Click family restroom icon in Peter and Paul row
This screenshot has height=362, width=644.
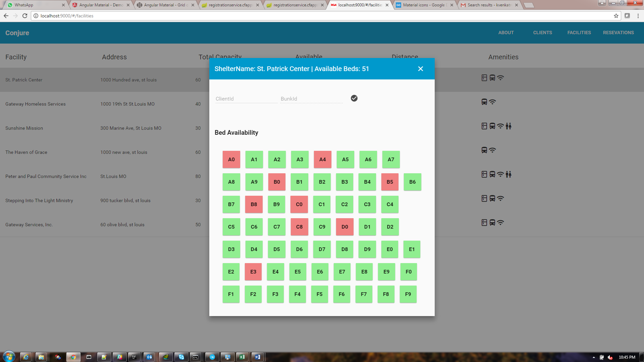(508, 174)
